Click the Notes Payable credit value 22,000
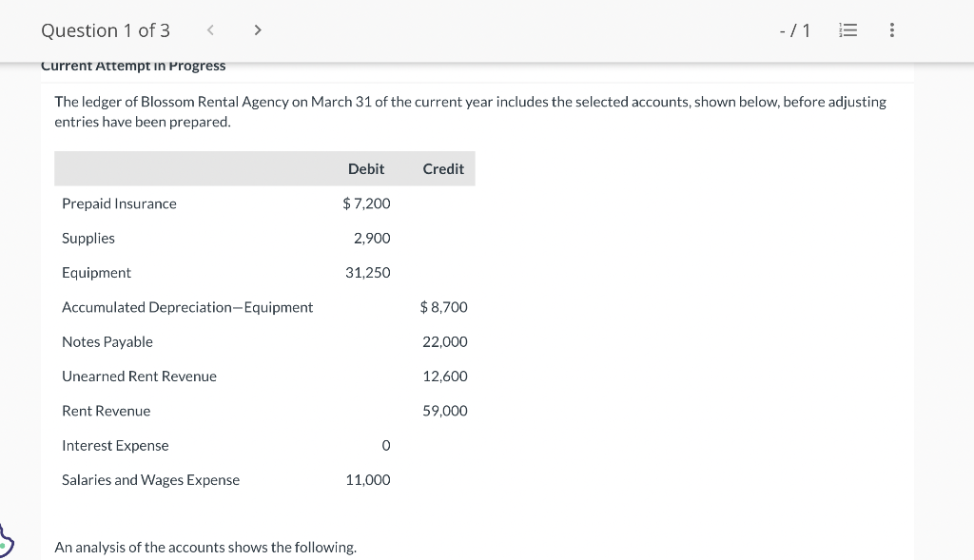 pos(445,341)
